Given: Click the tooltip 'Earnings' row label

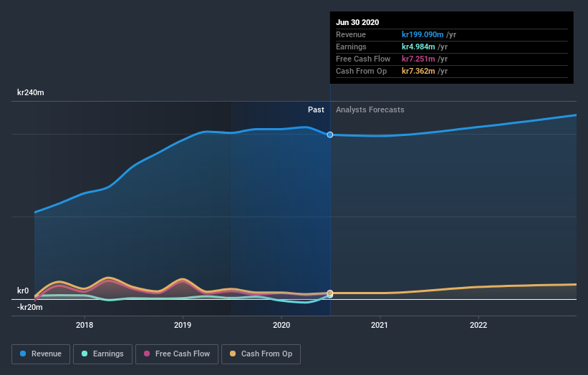Looking at the screenshot, I should [x=352, y=47].
